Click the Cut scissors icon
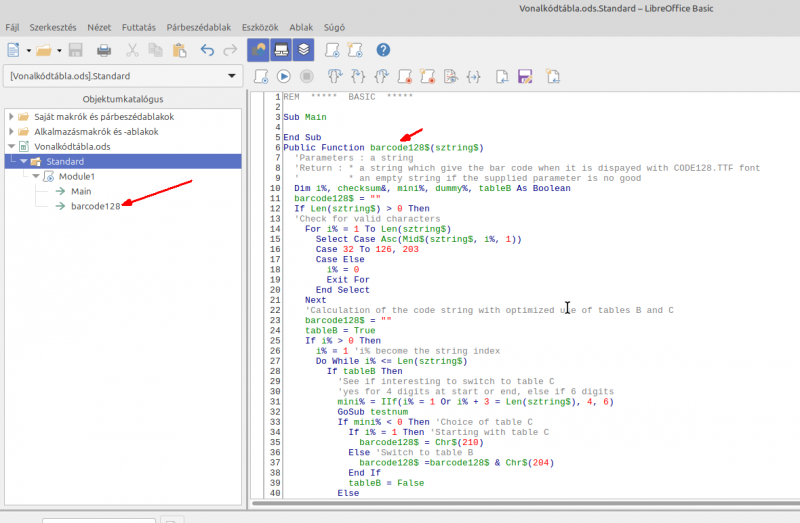800x523 pixels. (x=132, y=50)
